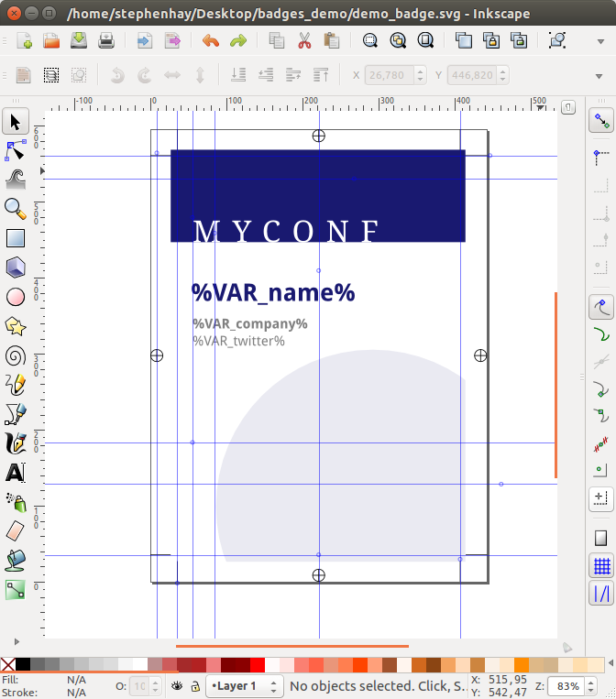Select the Bezier pen tool
This screenshot has width=616, height=699.
tap(16, 414)
